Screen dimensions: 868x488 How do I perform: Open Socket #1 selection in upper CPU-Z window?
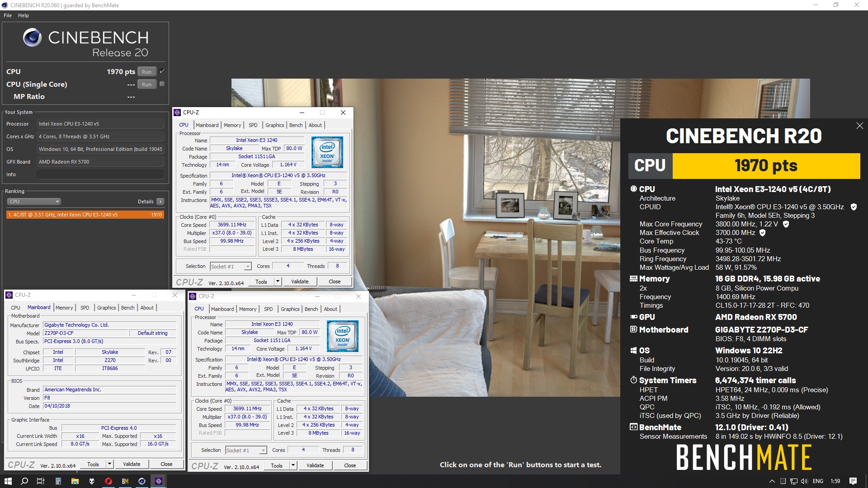(x=231, y=267)
